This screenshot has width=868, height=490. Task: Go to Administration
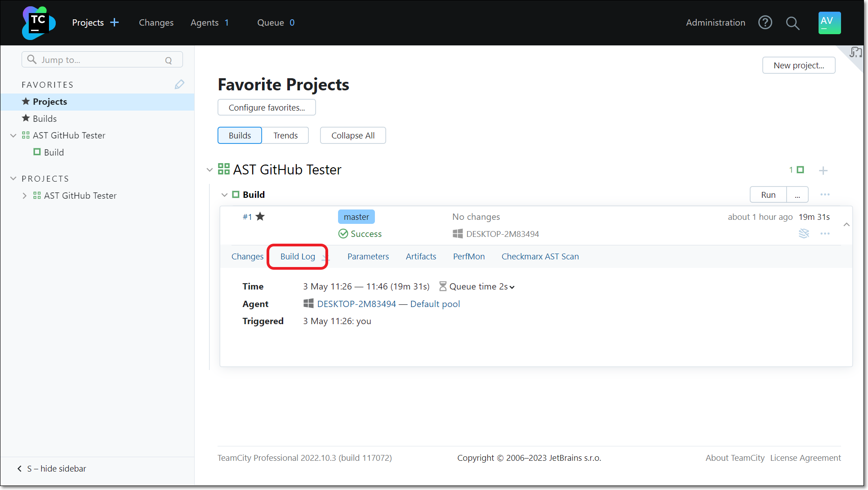click(x=716, y=22)
